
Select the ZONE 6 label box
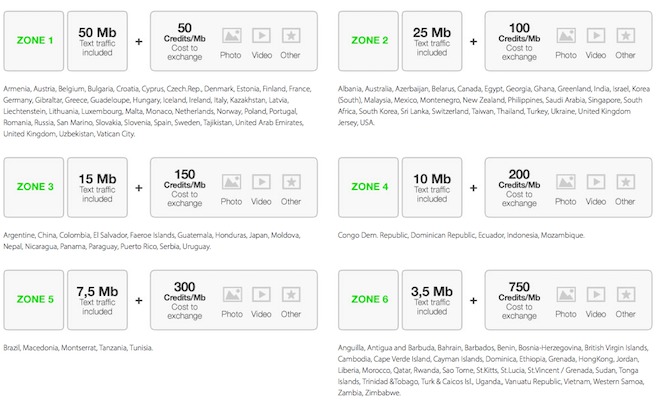click(370, 298)
